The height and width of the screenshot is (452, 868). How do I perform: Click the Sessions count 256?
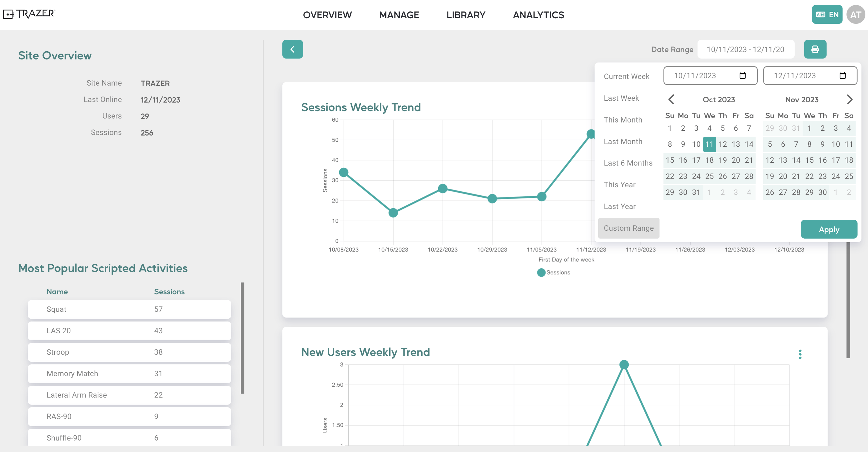[147, 133]
